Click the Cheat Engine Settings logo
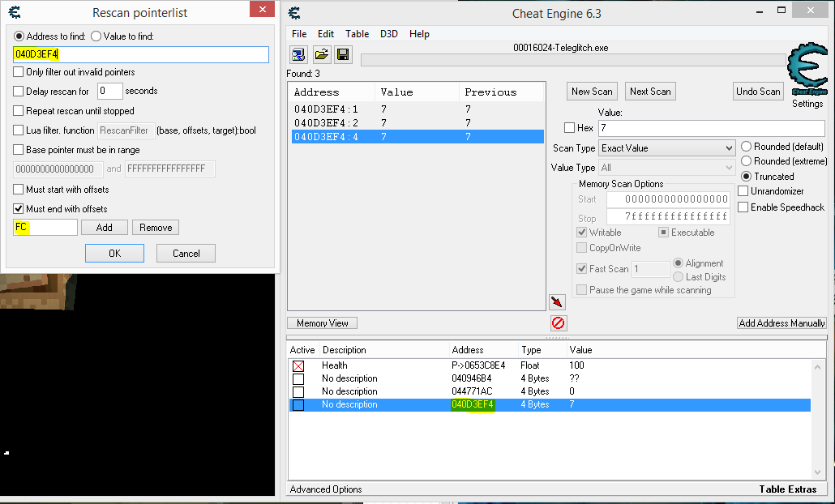835x504 pixels. coord(807,75)
